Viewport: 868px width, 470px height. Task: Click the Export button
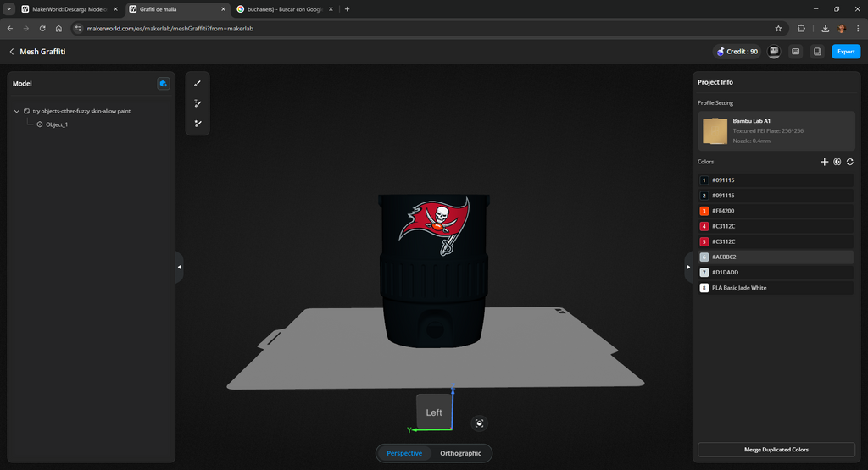pyautogui.click(x=846, y=52)
